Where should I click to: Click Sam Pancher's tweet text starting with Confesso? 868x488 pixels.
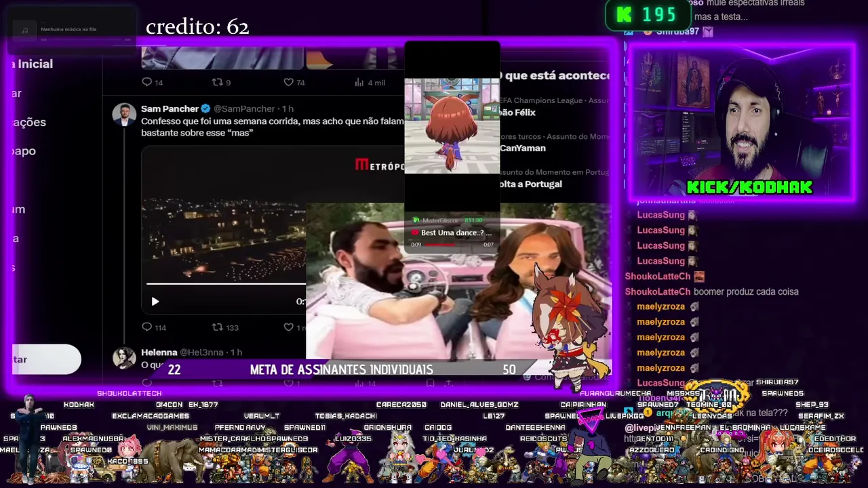coord(273,127)
